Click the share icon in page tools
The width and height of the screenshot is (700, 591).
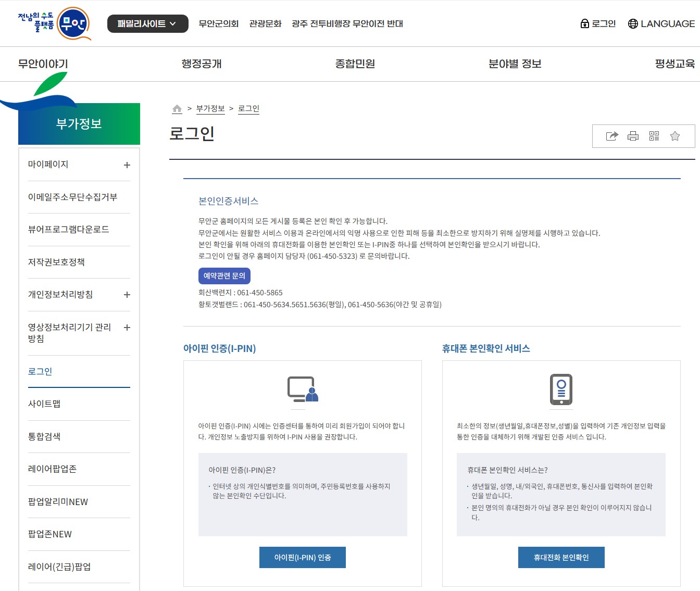point(612,136)
